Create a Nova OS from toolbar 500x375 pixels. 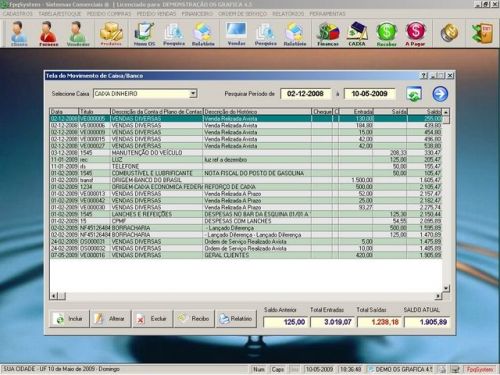[x=144, y=33]
